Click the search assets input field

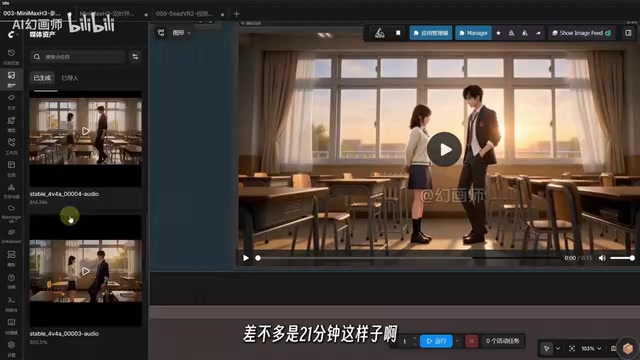tap(78, 57)
